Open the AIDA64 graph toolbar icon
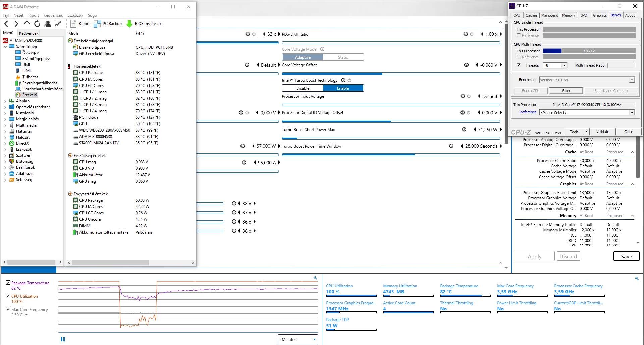The width and height of the screenshot is (644, 345). (x=58, y=24)
